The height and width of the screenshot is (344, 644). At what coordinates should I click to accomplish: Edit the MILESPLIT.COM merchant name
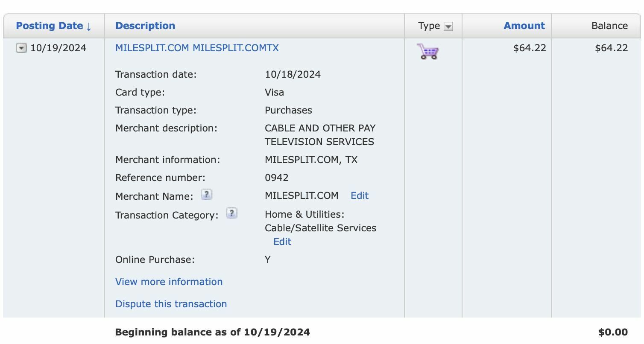click(x=359, y=195)
